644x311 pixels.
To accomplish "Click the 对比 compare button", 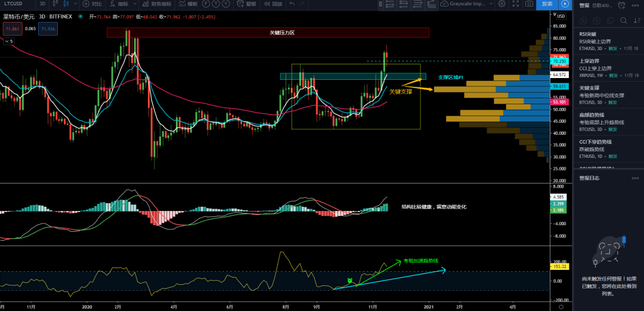I will click(92, 4).
